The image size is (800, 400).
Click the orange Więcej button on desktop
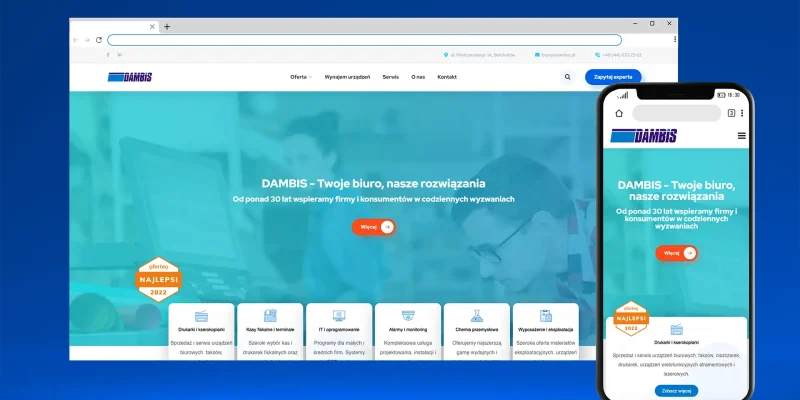coord(373,227)
